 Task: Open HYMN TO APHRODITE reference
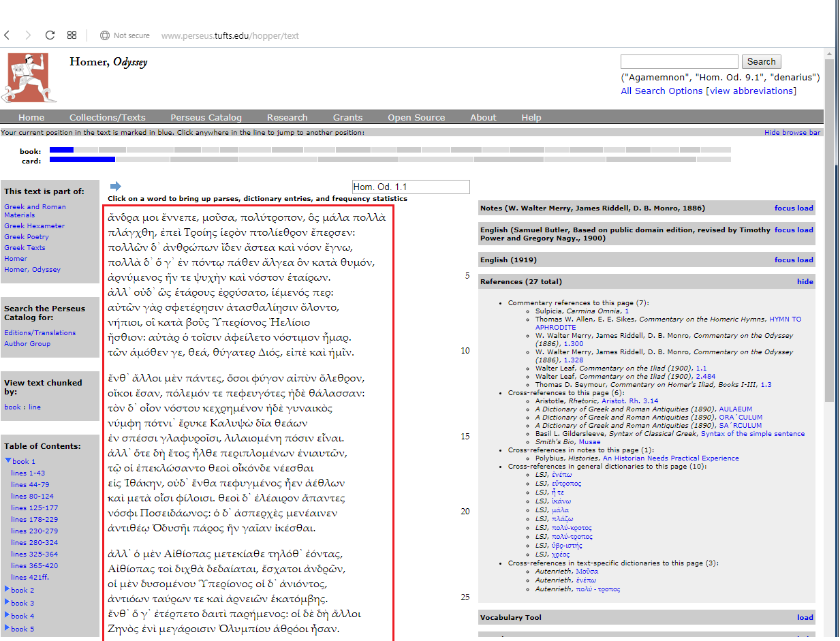(x=668, y=323)
